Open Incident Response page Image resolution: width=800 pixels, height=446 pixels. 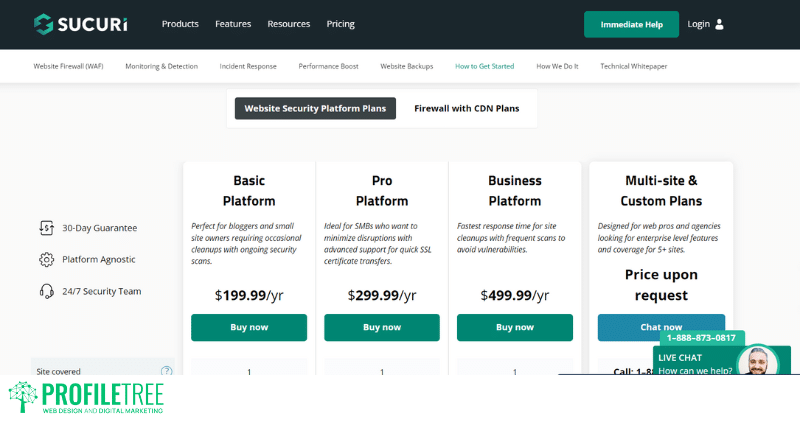248,66
